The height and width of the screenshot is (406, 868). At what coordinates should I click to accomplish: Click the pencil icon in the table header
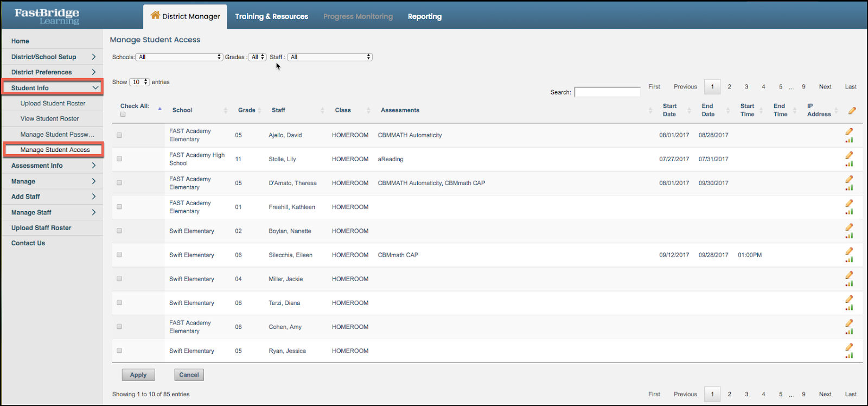pos(852,110)
